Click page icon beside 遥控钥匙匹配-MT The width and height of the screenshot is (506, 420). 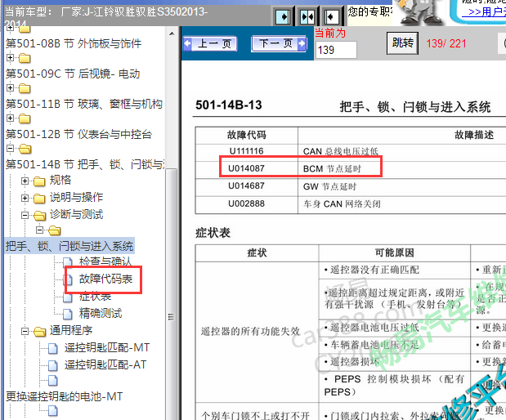pyautogui.click(x=52, y=348)
